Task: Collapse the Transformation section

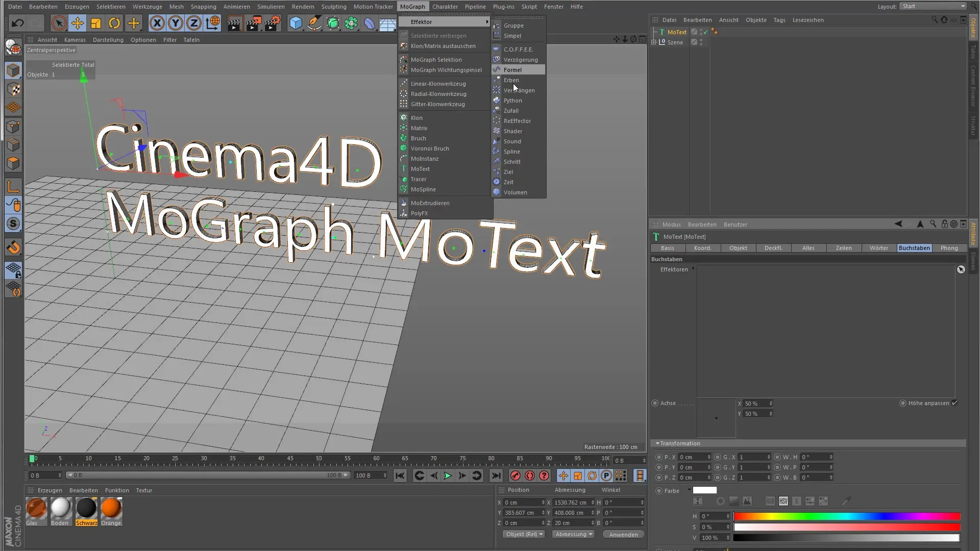Action: pyautogui.click(x=657, y=443)
